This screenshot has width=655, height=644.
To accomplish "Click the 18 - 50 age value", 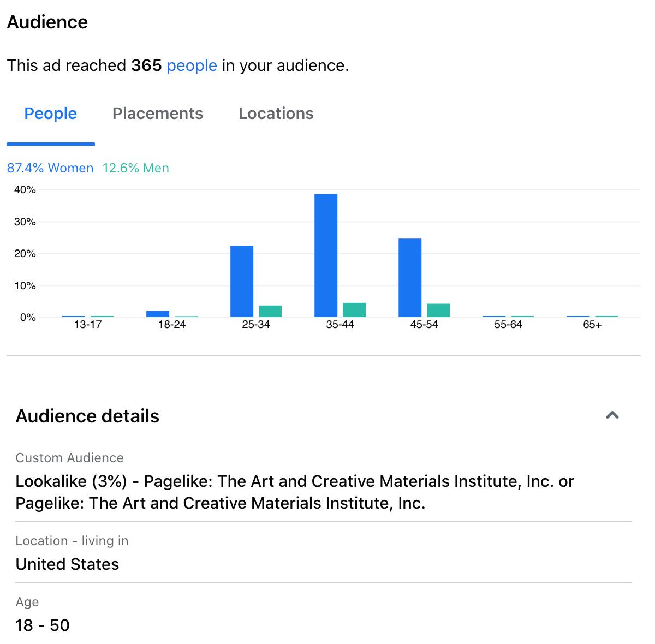I will pyautogui.click(x=43, y=625).
